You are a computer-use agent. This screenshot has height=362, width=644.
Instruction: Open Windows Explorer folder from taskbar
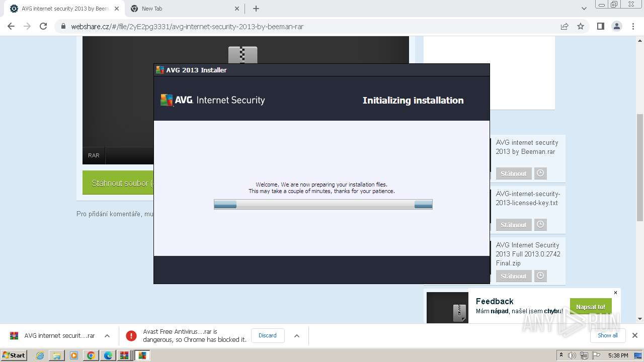click(x=57, y=355)
